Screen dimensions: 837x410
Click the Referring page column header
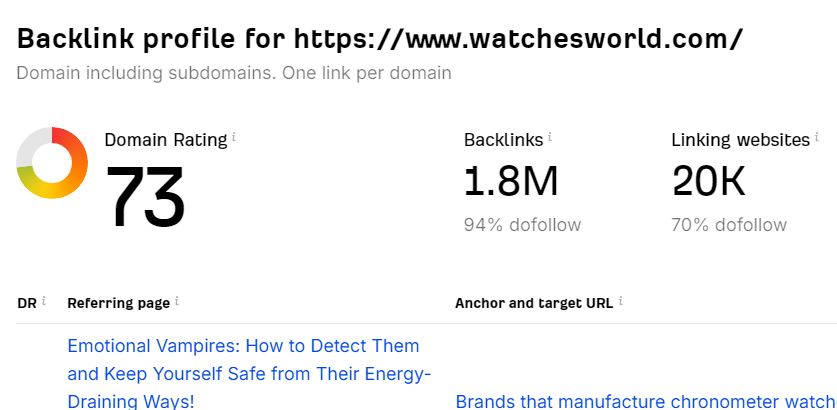click(118, 302)
